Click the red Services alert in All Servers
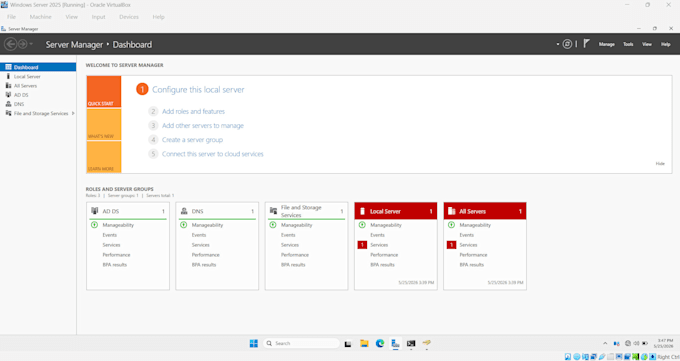Viewport: 680px width, 361px height. pyautogui.click(x=451, y=245)
